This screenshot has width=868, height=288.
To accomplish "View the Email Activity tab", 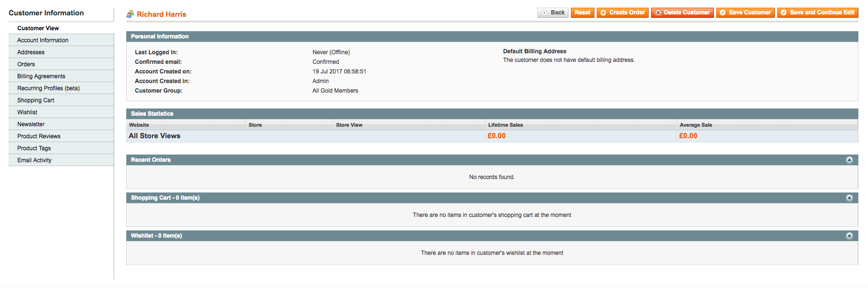I will 35,160.
